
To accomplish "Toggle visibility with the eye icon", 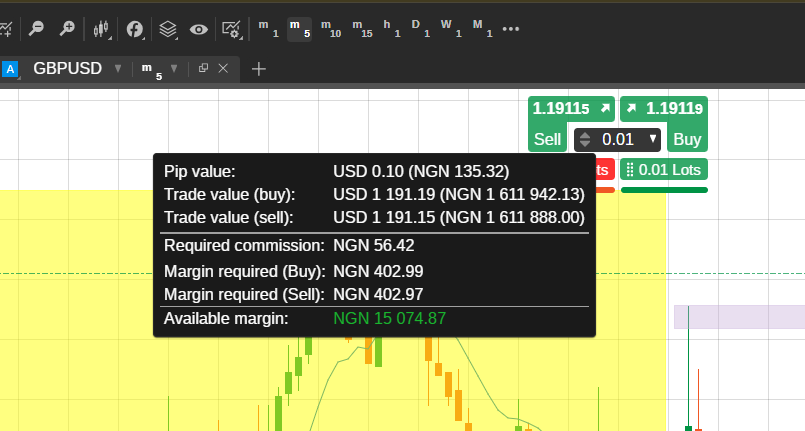I will 199,29.
